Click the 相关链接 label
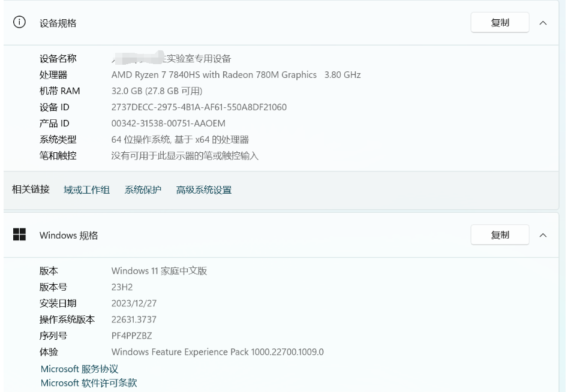574x392 pixels. click(x=31, y=189)
